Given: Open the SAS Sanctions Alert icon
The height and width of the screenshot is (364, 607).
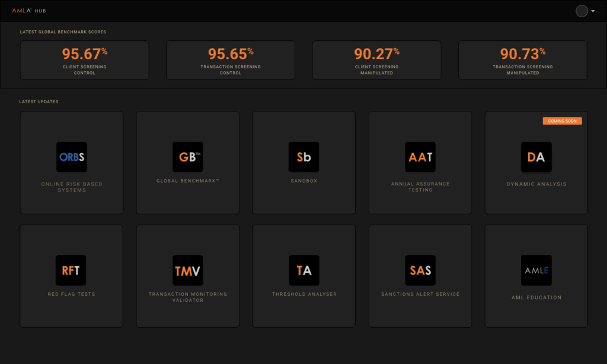Looking at the screenshot, I should click(x=420, y=270).
